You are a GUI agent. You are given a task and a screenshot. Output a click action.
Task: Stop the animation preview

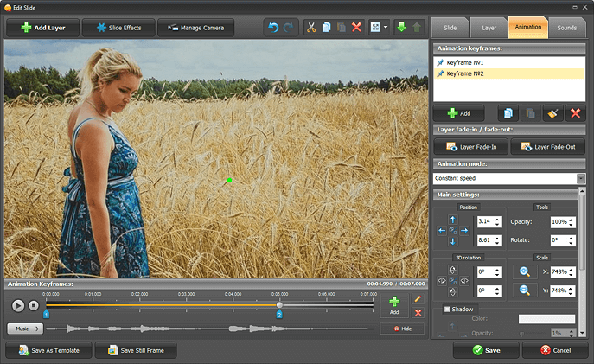pos(34,305)
